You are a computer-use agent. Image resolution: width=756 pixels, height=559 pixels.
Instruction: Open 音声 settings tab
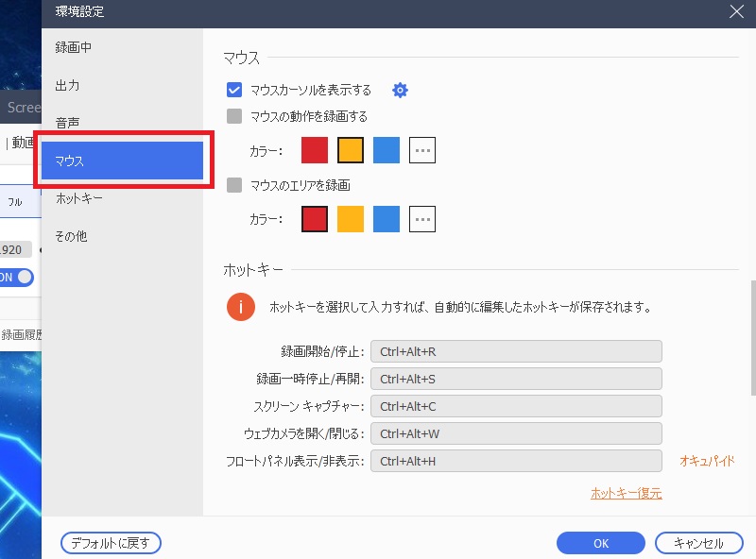122,123
